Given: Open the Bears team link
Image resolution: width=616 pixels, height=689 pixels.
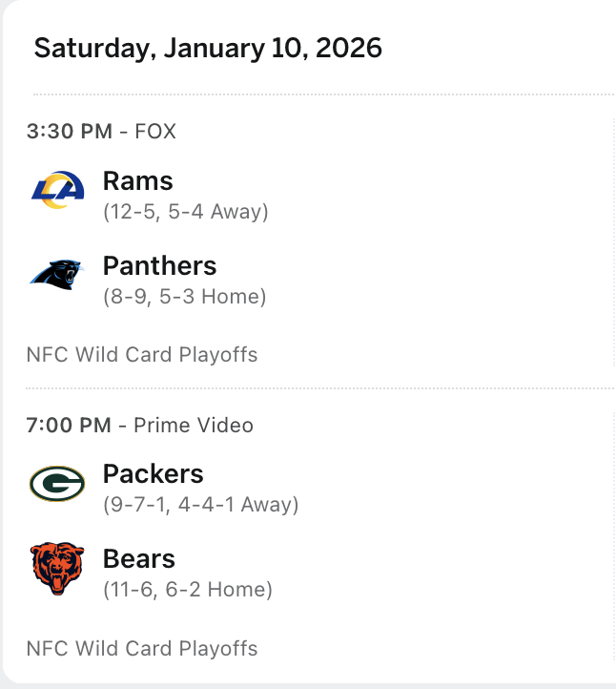Looking at the screenshot, I should [139, 559].
